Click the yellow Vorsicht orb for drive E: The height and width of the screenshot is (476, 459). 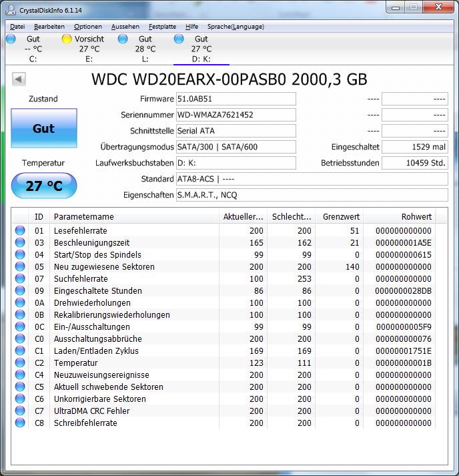(x=67, y=39)
